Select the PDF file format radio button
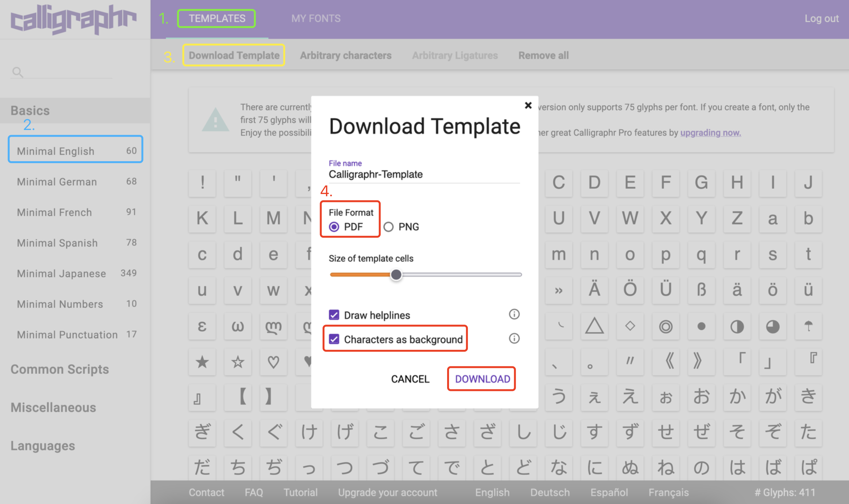The image size is (849, 504). click(x=334, y=227)
